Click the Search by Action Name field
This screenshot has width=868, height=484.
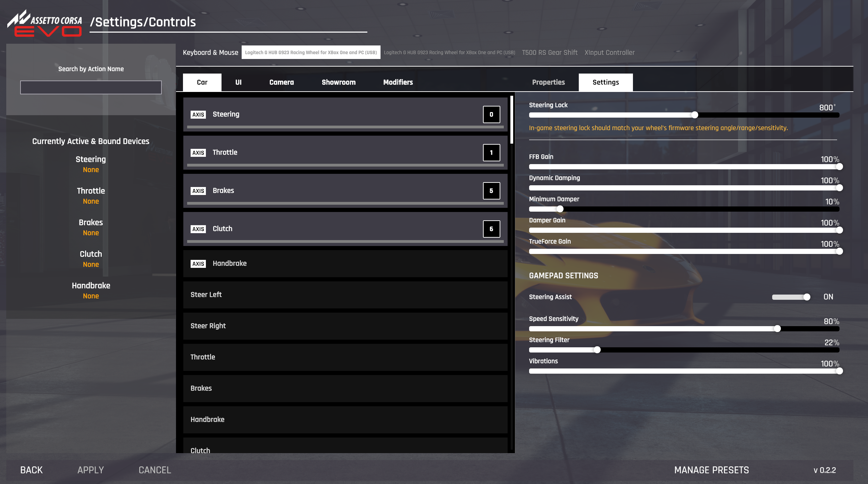click(91, 87)
